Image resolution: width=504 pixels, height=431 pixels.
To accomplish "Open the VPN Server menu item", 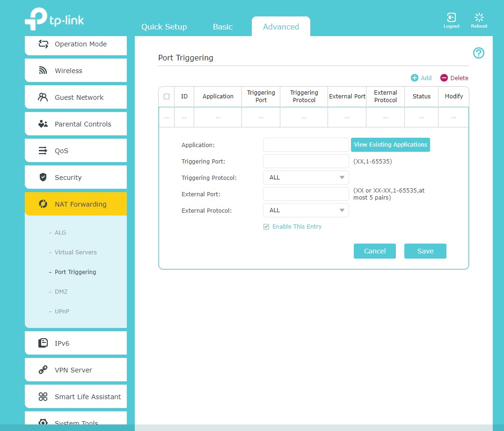I will pyautogui.click(x=75, y=370).
